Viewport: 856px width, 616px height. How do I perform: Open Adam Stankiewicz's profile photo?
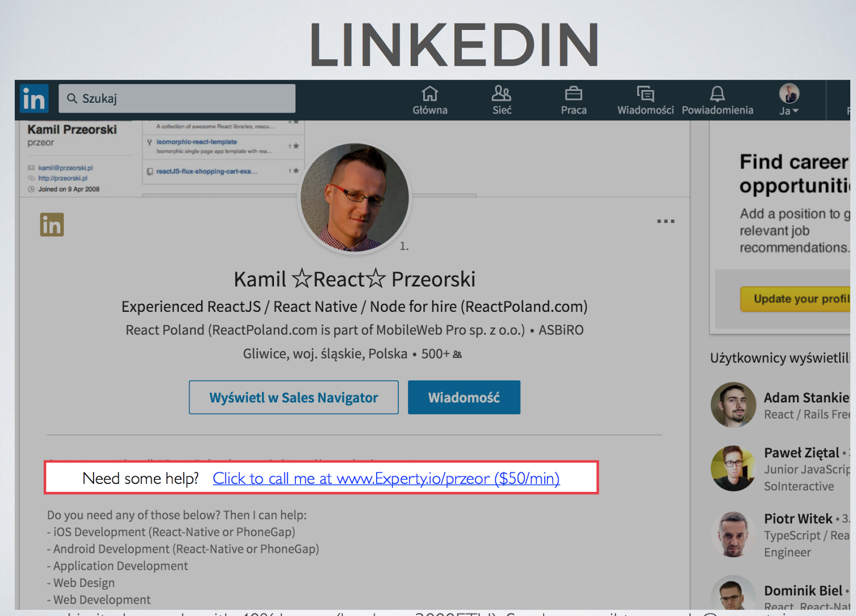(x=733, y=405)
